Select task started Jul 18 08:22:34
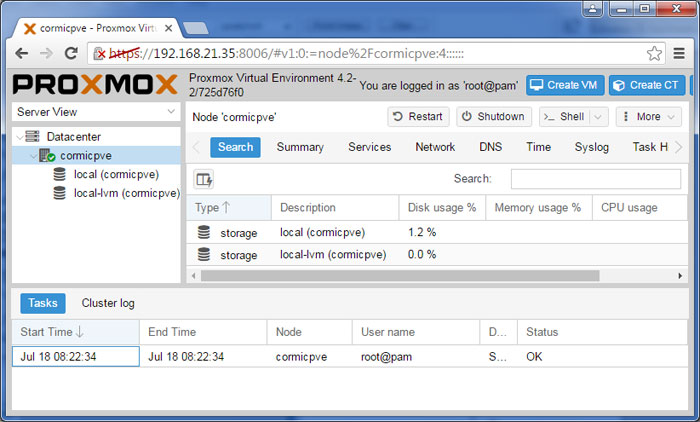Image resolution: width=700 pixels, height=422 pixels. (350, 357)
